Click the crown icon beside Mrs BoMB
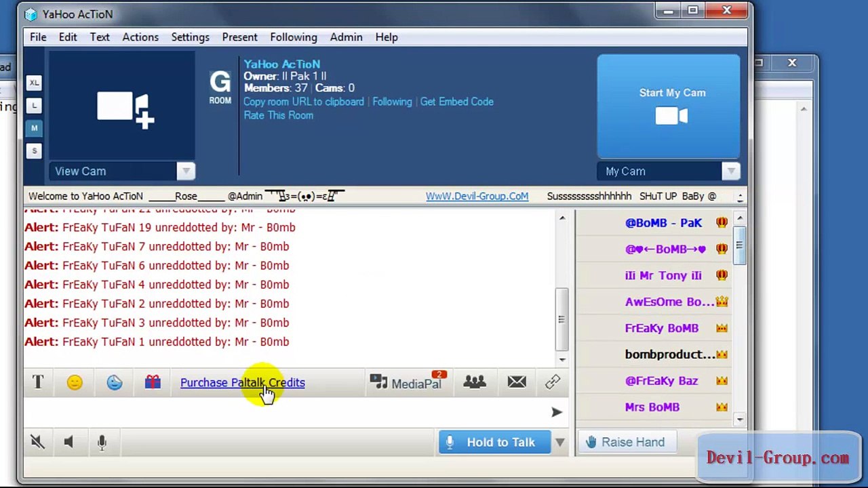868x488 pixels. [722, 407]
